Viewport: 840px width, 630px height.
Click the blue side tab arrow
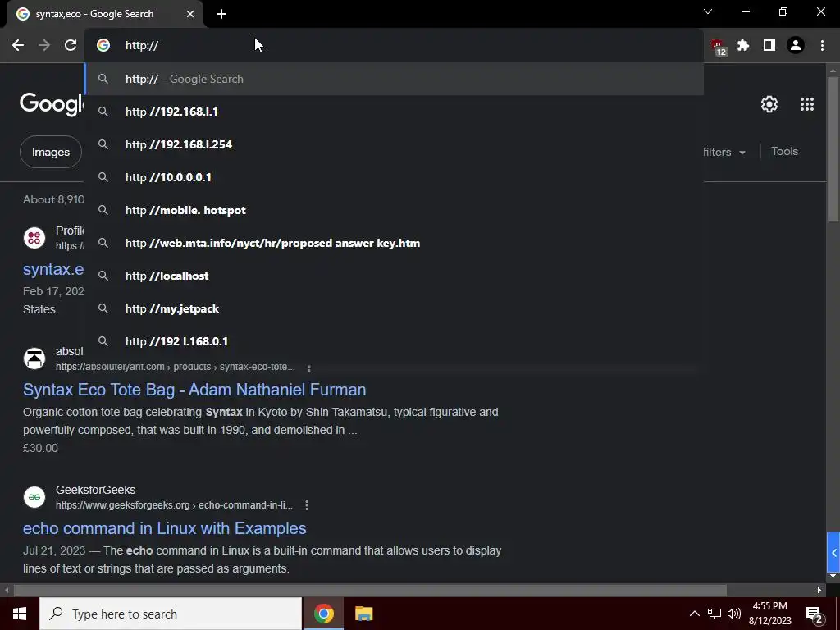point(833,552)
